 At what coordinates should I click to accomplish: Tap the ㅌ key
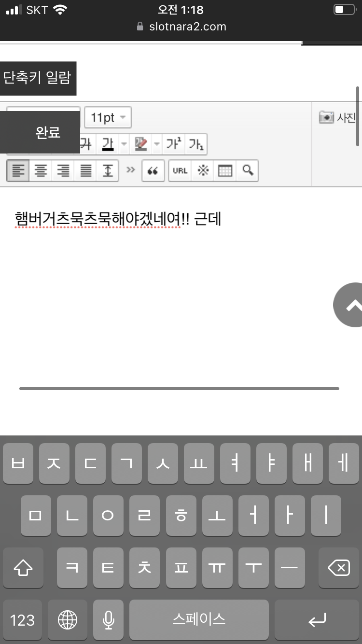click(x=109, y=568)
